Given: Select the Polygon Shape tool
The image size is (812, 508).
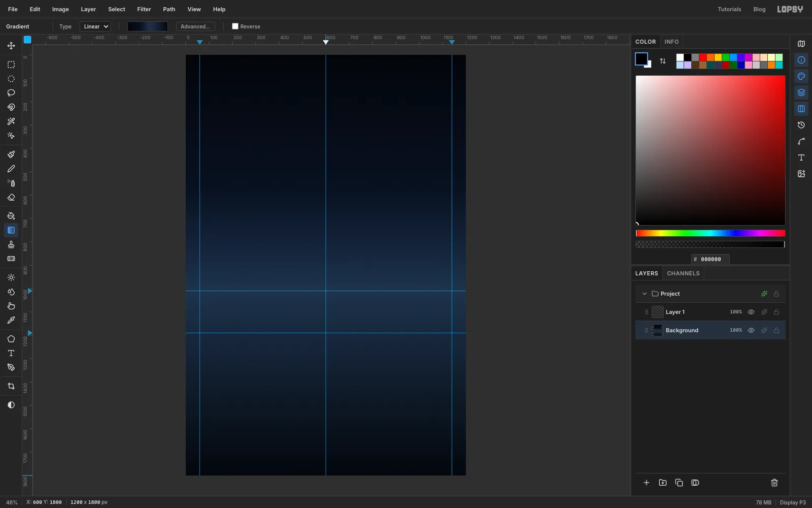Looking at the screenshot, I should click(x=11, y=339).
